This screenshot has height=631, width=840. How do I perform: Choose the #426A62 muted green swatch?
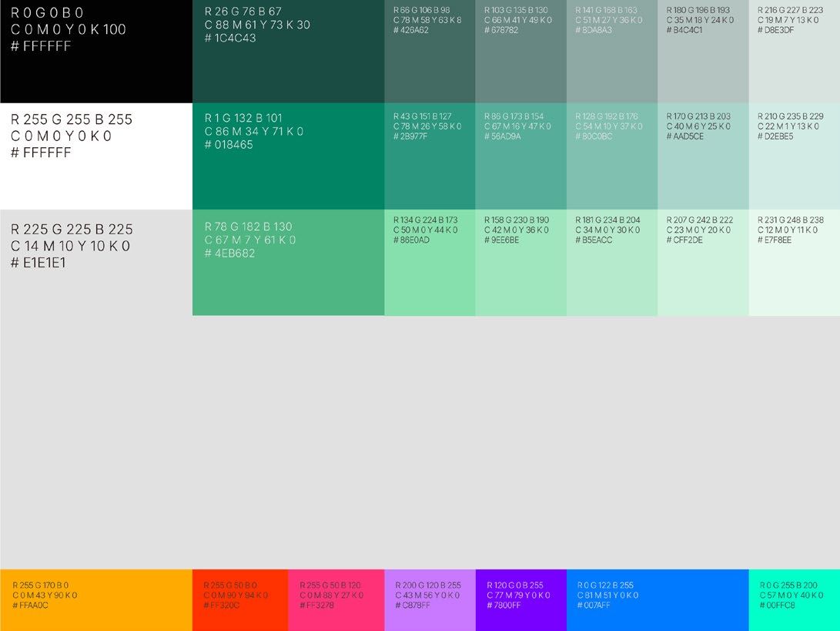point(430,52)
